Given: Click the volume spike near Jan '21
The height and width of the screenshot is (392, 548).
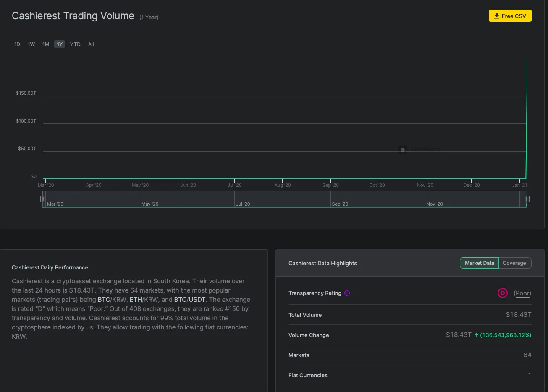Looking at the screenshot, I should tap(527, 118).
